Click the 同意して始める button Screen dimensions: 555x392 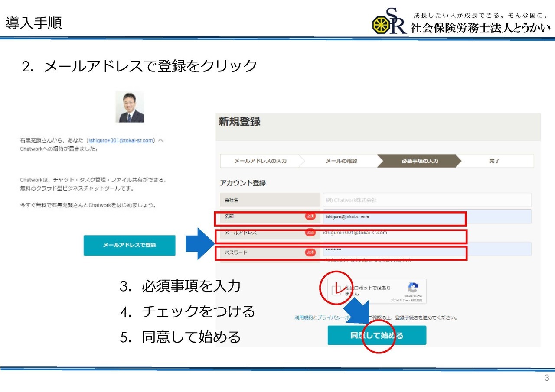click(x=377, y=335)
